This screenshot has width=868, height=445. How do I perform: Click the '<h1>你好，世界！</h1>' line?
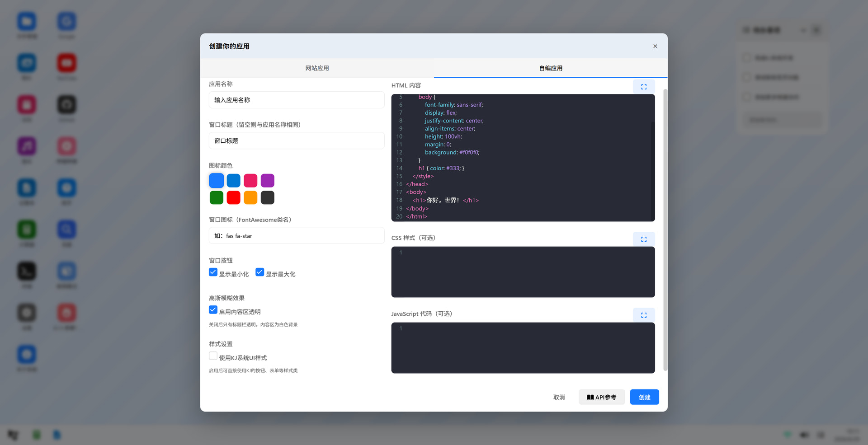click(x=445, y=200)
